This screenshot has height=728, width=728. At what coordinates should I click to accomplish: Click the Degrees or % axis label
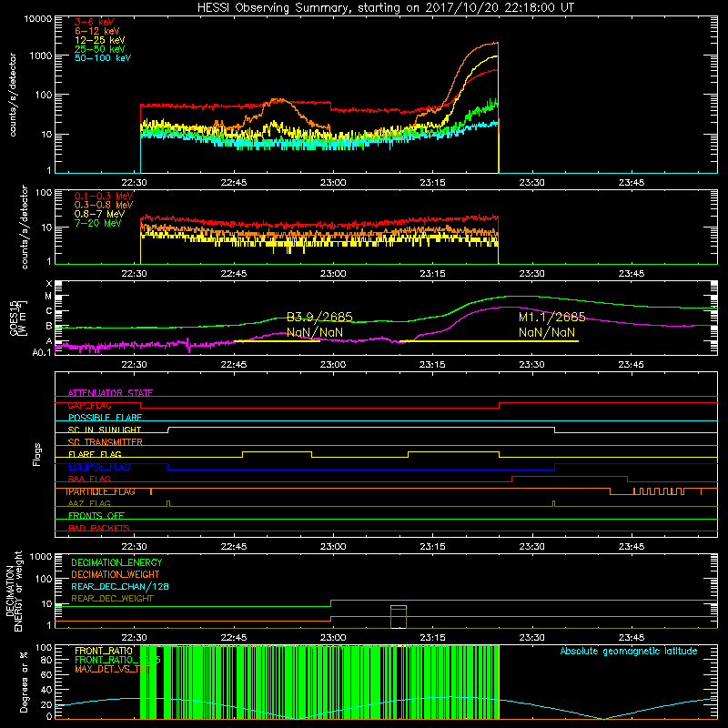click(24, 682)
